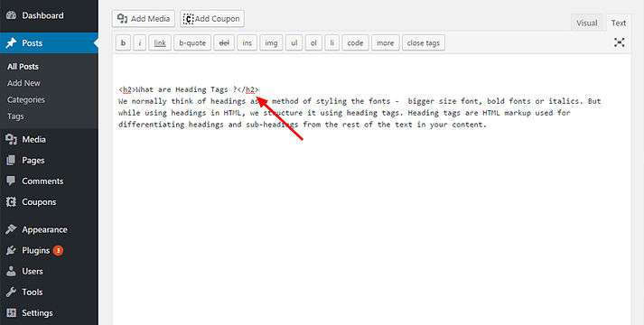
Task: Switch to the Text editor tab
Action: [x=618, y=23]
